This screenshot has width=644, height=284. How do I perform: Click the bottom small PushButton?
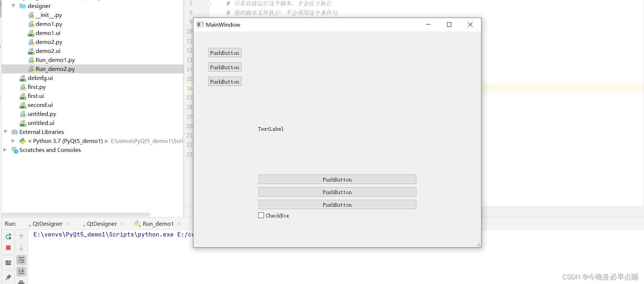coord(225,82)
